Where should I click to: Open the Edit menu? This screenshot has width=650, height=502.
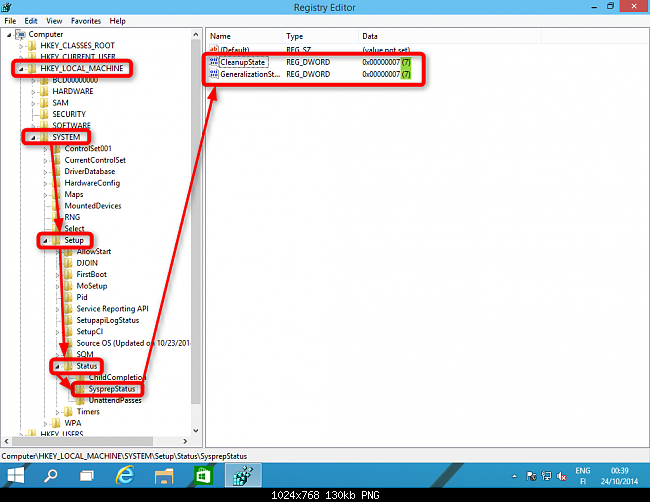(x=31, y=21)
